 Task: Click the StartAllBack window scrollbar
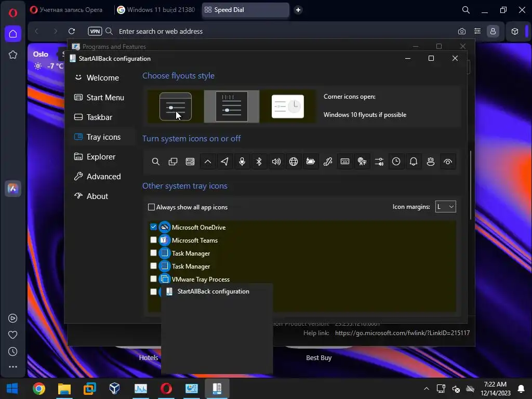[470, 185]
